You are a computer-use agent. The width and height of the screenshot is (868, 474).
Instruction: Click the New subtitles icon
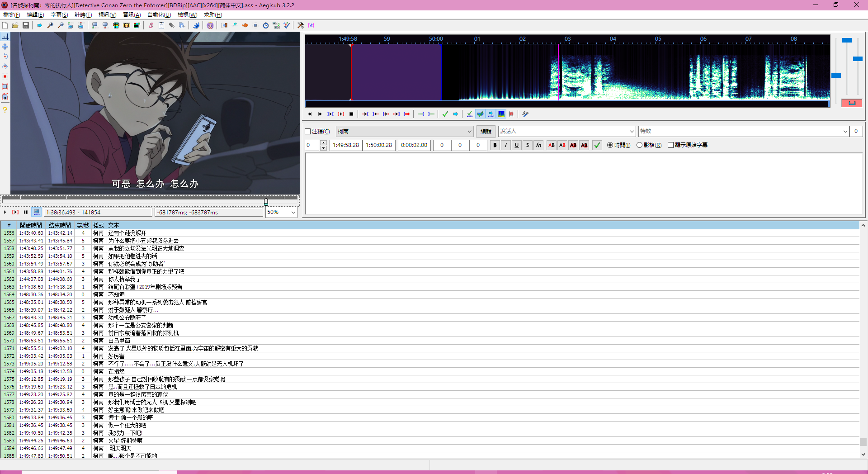click(5, 25)
